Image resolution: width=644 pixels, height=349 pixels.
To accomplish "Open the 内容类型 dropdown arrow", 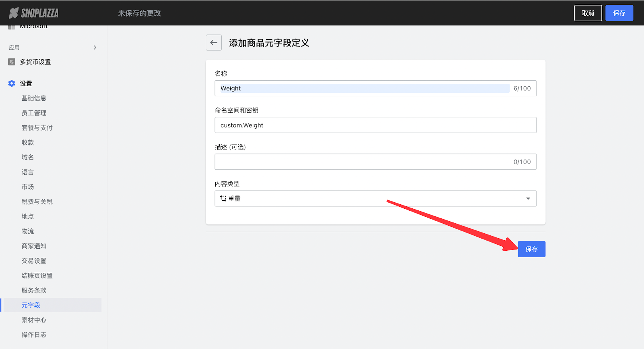I will [x=528, y=199].
